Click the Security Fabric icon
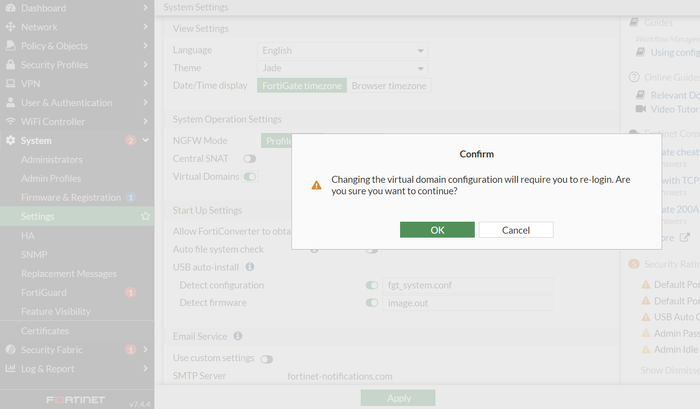Viewport: 700px width, 409px height. (x=10, y=350)
